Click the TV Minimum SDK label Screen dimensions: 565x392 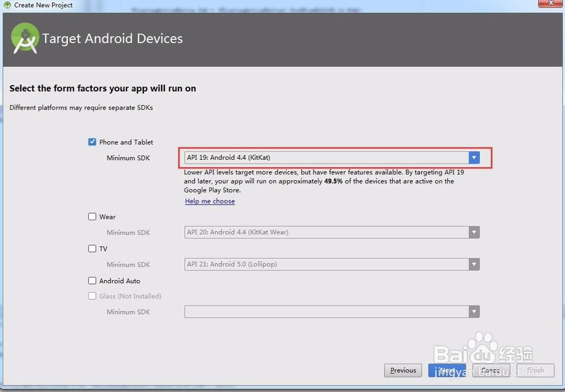(128, 264)
